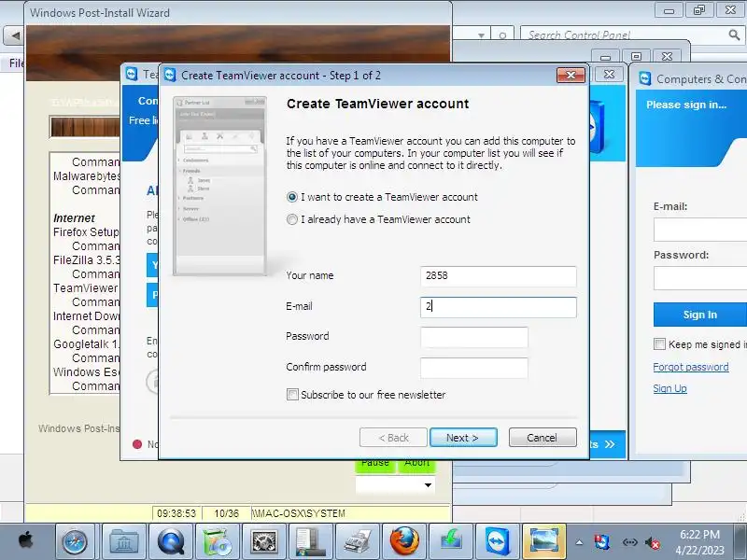The height and width of the screenshot is (560, 747).
Task: Open Control Panel address bar dropdown arrow
Action: click(x=481, y=35)
